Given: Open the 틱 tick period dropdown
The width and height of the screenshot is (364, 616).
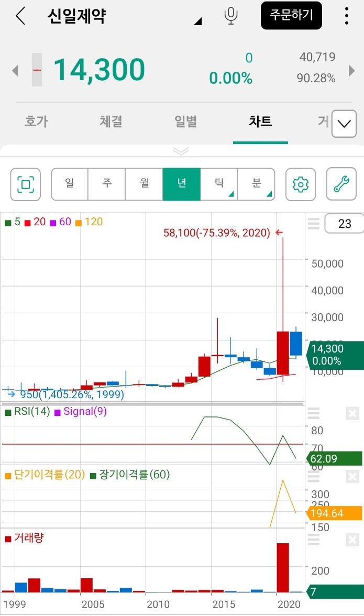Looking at the screenshot, I should (x=219, y=184).
